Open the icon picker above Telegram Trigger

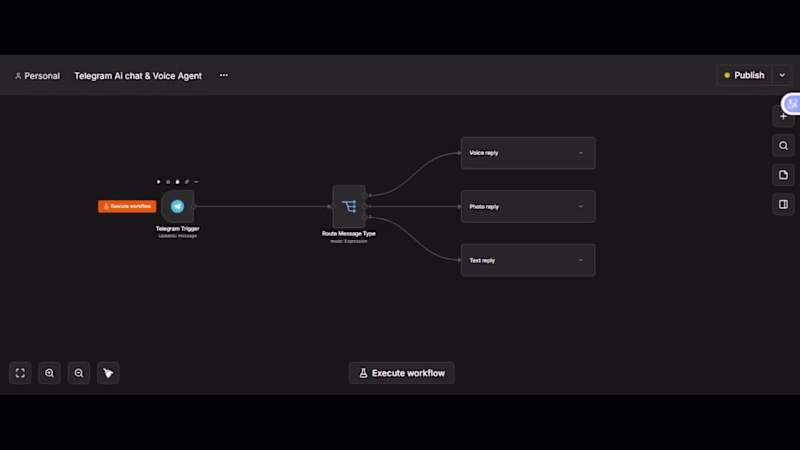(x=187, y=182)
